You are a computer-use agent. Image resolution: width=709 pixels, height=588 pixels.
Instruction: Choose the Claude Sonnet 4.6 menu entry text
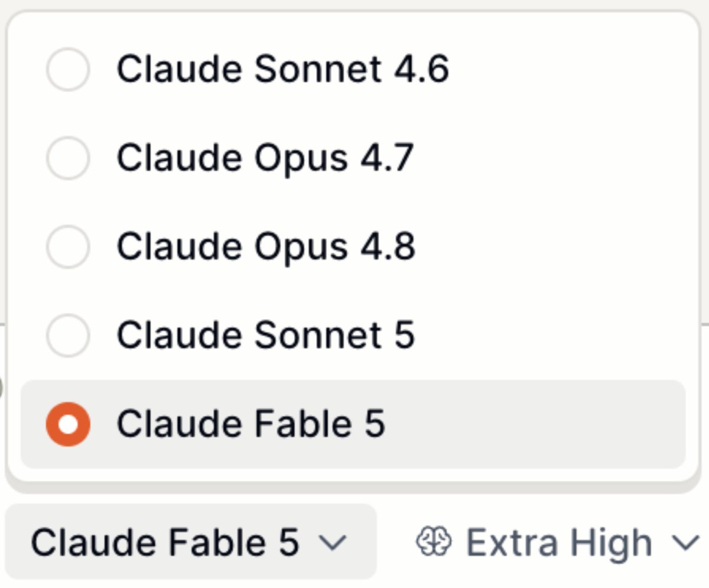click(282, 69)
